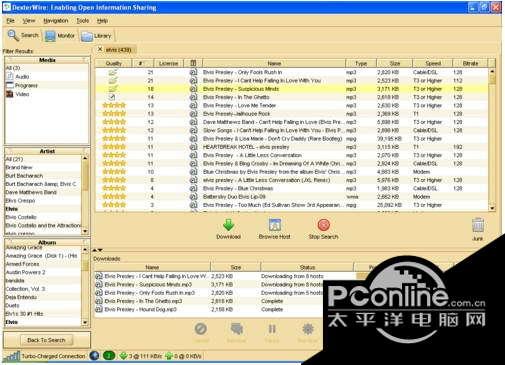
Task: Click the Back To Search button
Action: [x=46, y=340]
